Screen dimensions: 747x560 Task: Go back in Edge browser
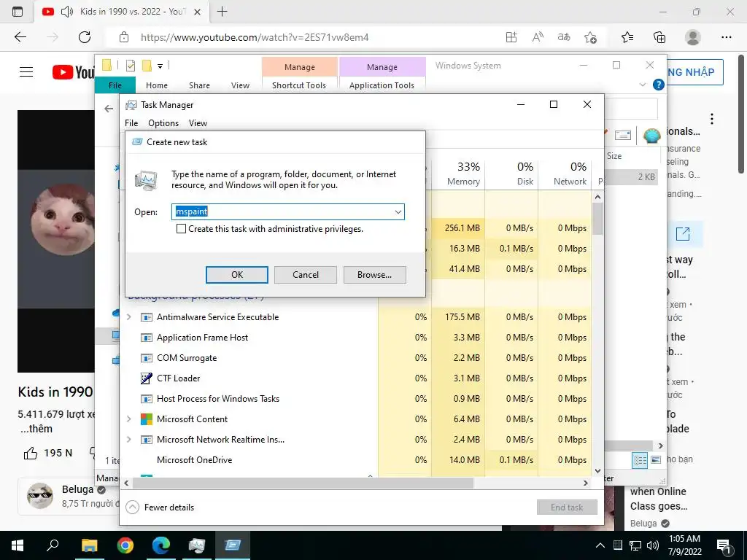tap(20, 37)
